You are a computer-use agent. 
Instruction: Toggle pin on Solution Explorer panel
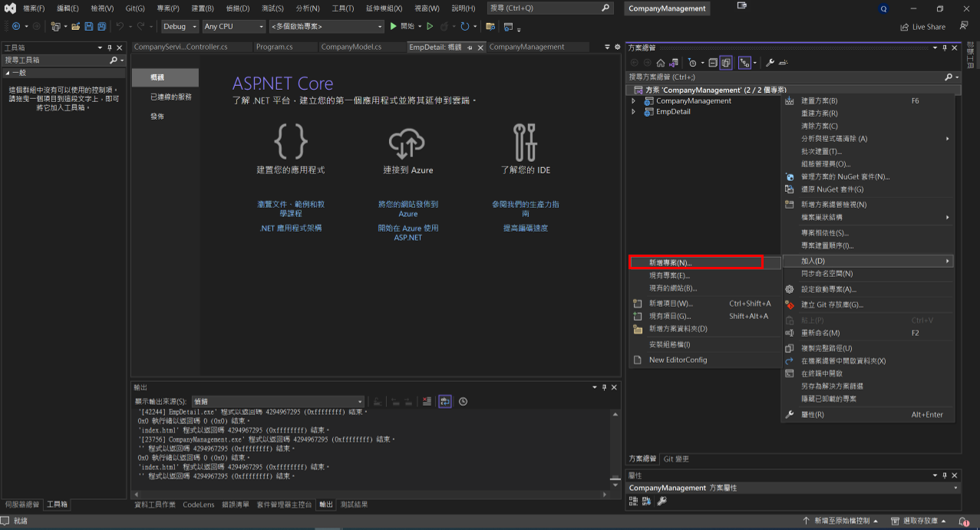(945, 48)
